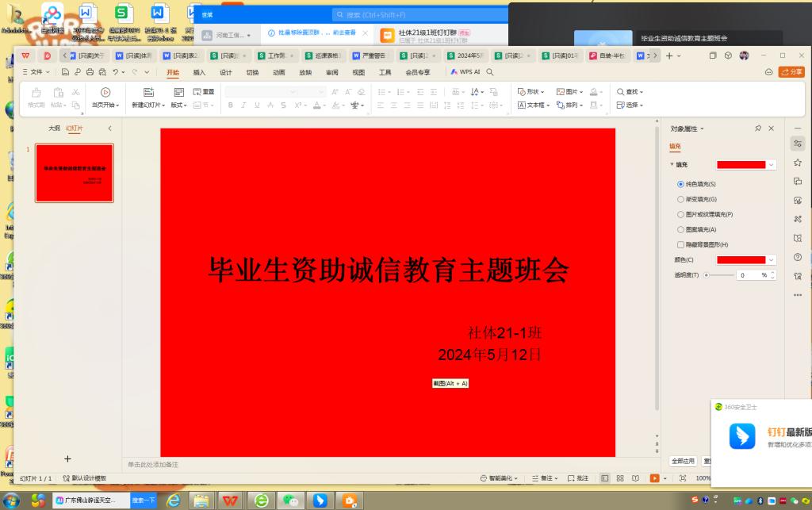Open WeChat from the Windows taskbar
The height and width of the screenshot is (510, 812).
click(x=290, y=500)
